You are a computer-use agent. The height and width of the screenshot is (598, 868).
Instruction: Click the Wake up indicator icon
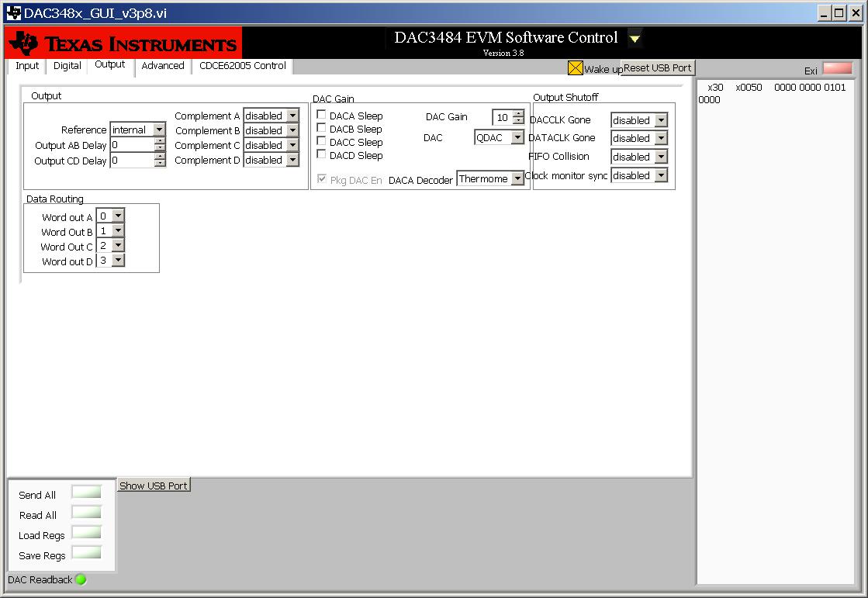[x=575, y=68]
